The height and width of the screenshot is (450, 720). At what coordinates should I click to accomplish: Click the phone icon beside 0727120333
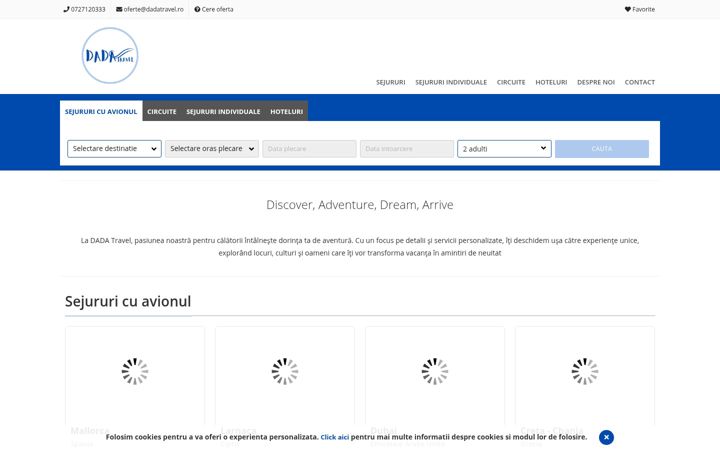click(66, 9)
